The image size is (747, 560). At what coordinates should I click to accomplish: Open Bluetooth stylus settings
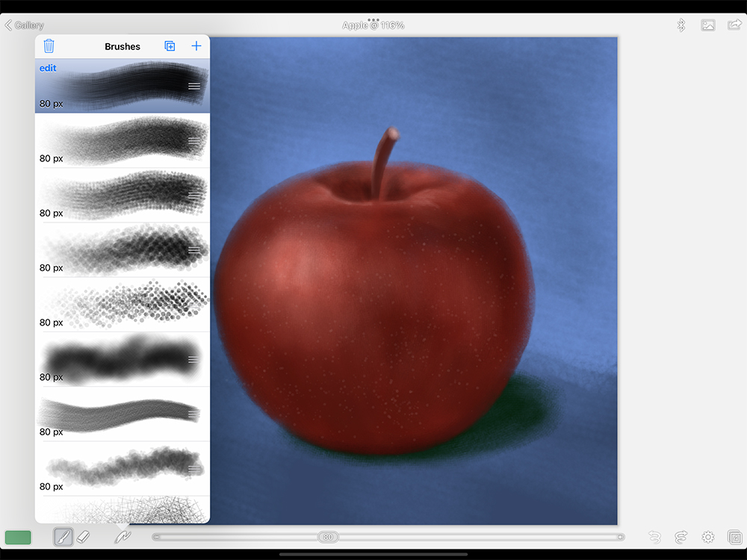point(681,25)
